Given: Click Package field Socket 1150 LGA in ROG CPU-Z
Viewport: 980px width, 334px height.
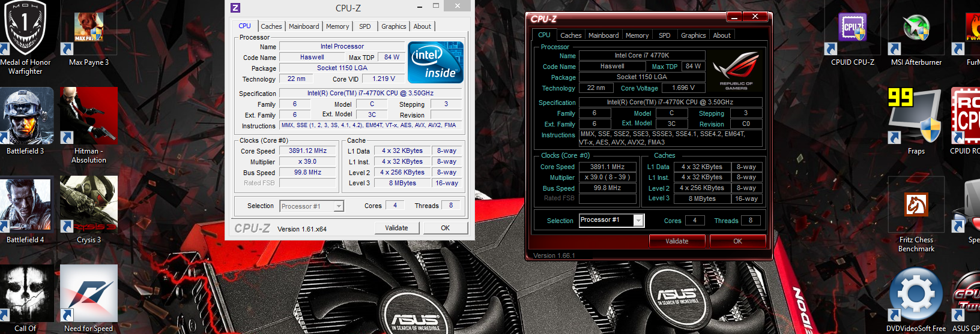Looking at the screenshot, I should (x=642, y=77).
